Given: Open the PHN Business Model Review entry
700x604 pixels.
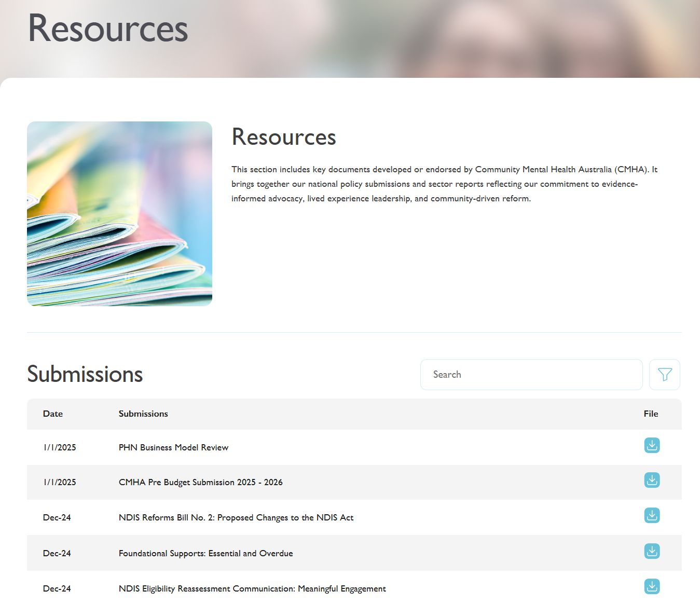Looking at the screenshot, I should 173,447.
